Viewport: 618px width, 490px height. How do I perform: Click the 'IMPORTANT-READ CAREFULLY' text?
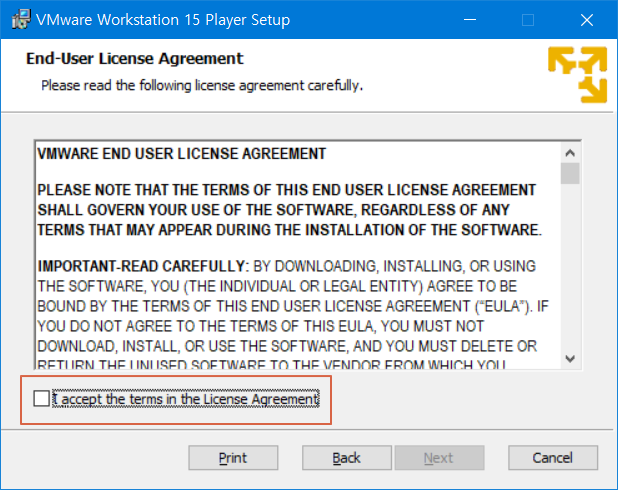[141, 266]
